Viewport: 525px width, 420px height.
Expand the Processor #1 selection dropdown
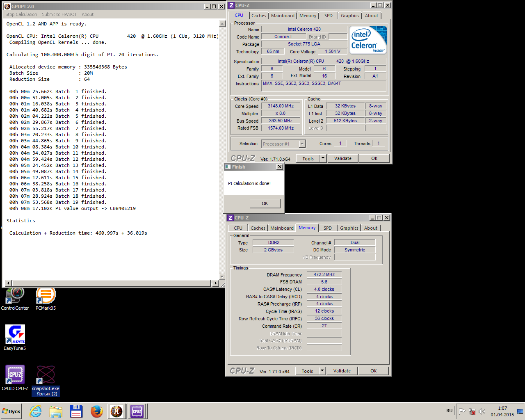coord(302,144)
